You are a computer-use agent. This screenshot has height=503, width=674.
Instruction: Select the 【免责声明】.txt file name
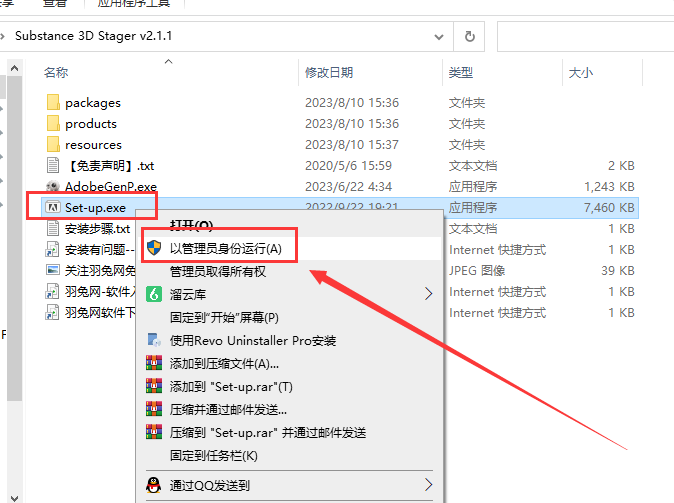pyautogui.click(x=110, y=166)
